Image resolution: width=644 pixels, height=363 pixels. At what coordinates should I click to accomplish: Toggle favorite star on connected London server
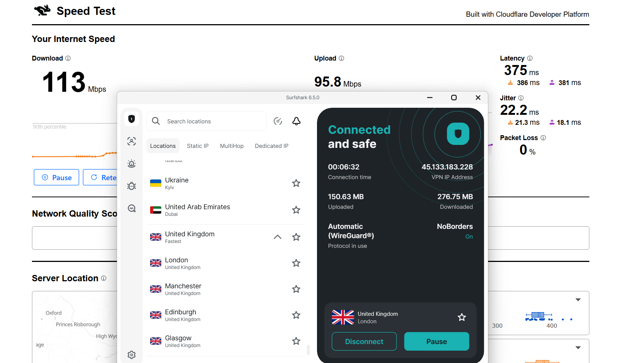(462, 317)
